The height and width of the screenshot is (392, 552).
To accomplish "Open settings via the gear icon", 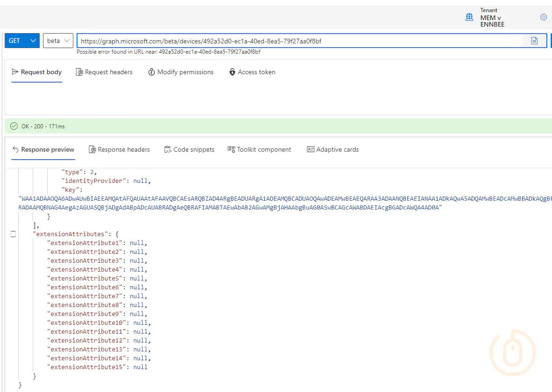I will coord(543,17).
